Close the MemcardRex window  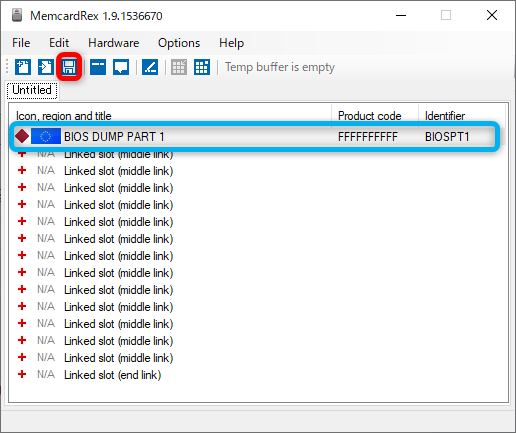492,15
